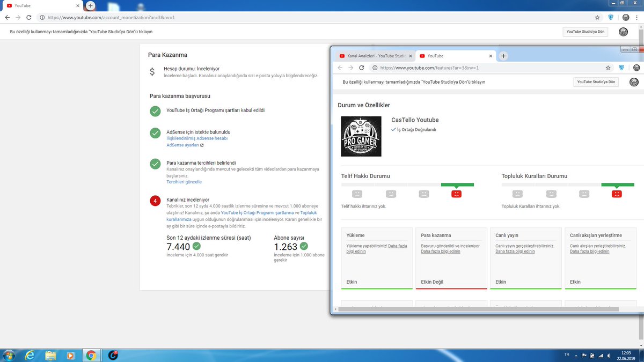Open Windows Start button
The image size is (644, 362).
(9, 355)
